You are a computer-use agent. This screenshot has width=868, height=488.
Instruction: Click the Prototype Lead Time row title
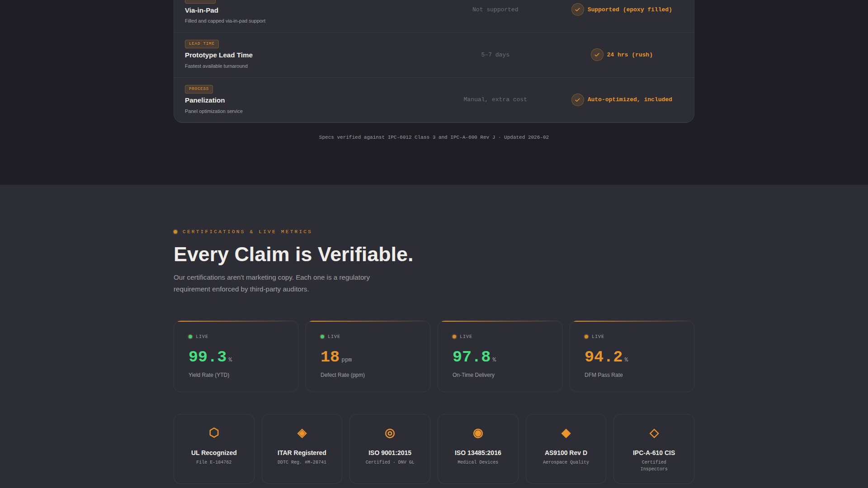tap(218, 55)
